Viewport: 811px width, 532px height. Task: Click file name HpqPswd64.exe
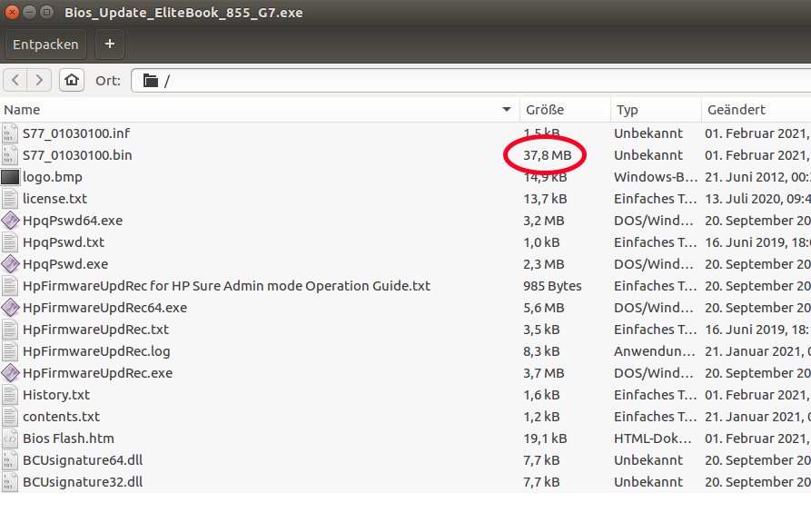tap(73, 221)
